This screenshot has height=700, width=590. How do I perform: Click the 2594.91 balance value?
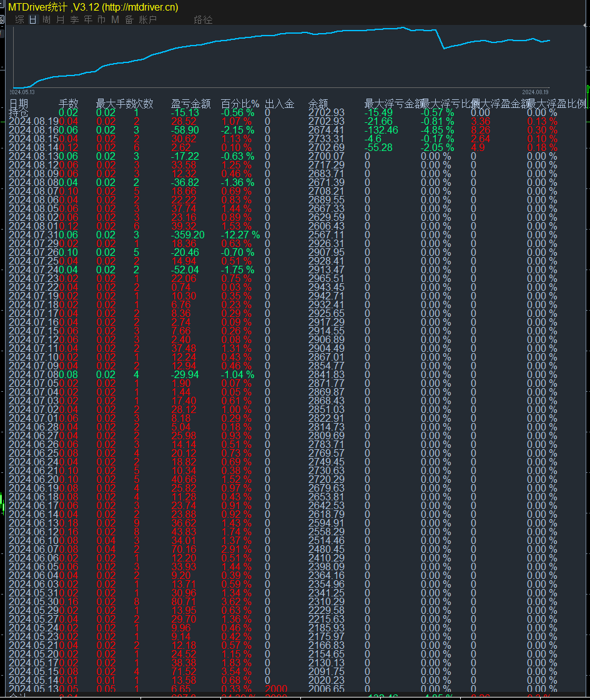[x=327, y=523]
